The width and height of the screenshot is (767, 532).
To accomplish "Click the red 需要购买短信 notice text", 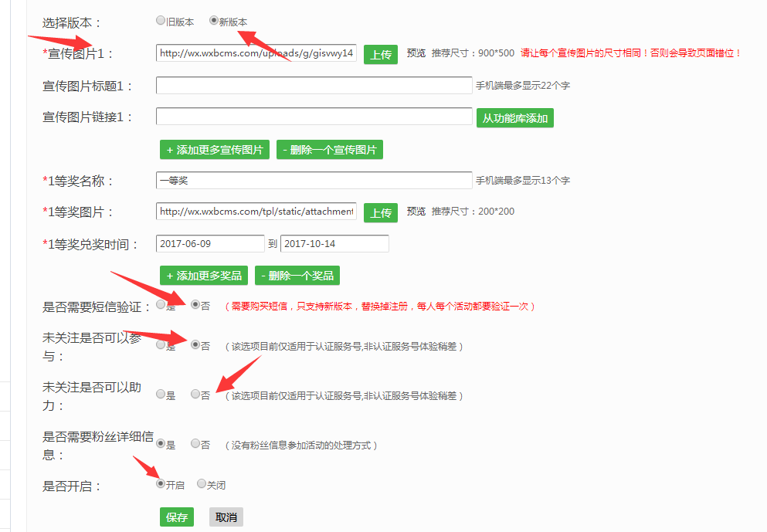I will [379, 307].
